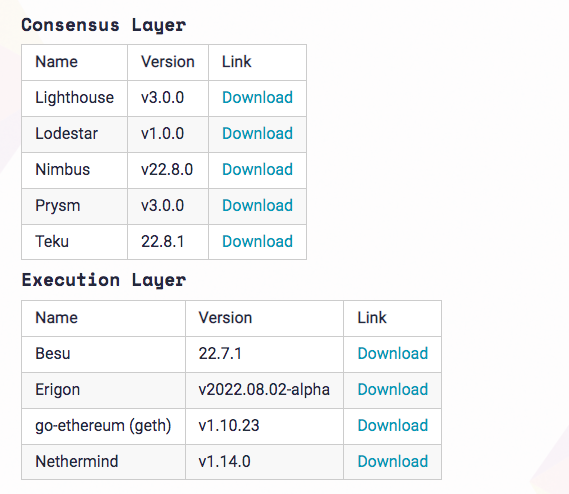Open the Lighthouse Download link
The height and width of the screenshot is (494, 569).
click(257, 98)
